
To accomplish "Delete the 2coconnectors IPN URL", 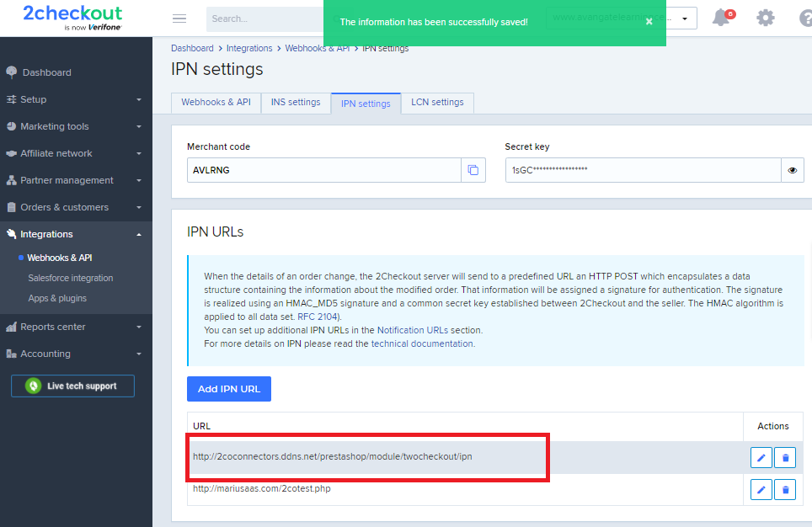I will [785, 458].
